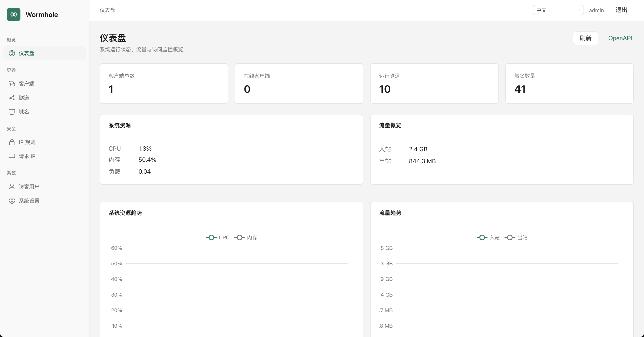
Task: Open 系统设置 in the sidebar
Action: point(45,201)
